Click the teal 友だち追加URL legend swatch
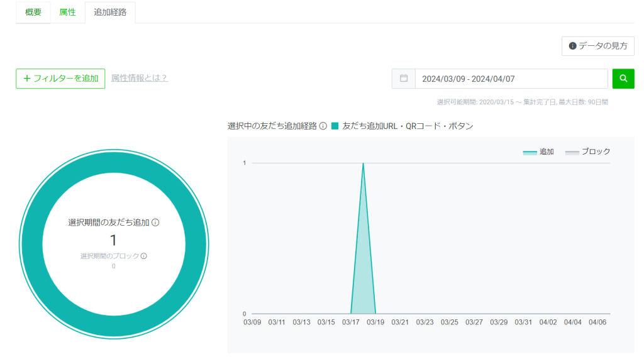 (x=335, y=126)
